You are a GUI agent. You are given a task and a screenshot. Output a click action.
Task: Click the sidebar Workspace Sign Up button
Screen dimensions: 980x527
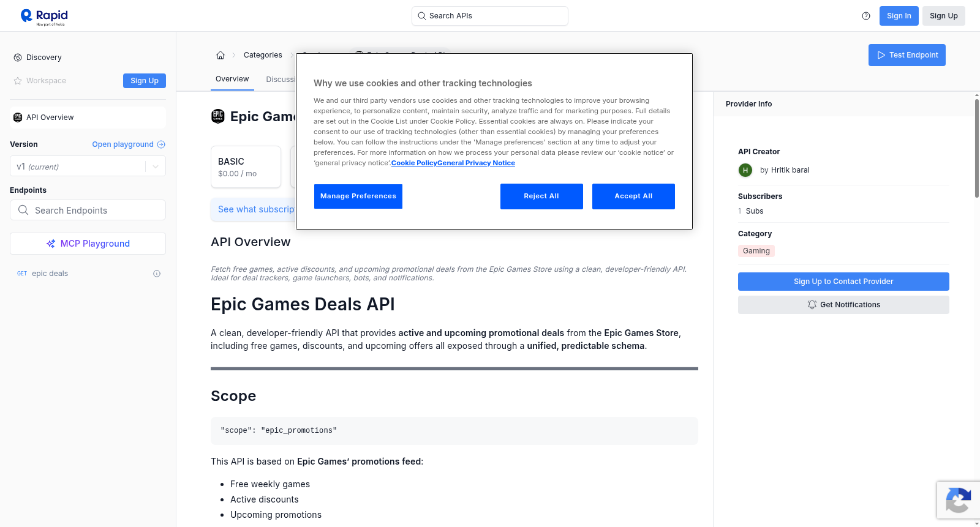(145, 81)
